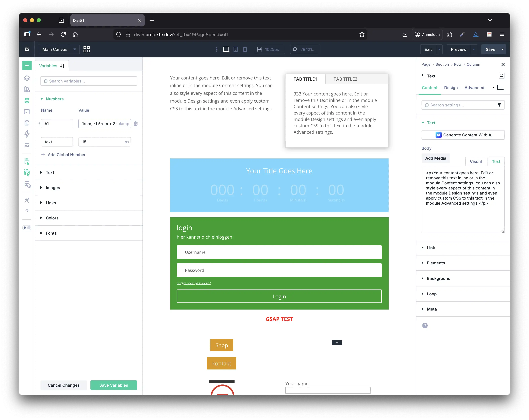Select phone view device toggle
The image size is (529, 420).
pos(245,49)
